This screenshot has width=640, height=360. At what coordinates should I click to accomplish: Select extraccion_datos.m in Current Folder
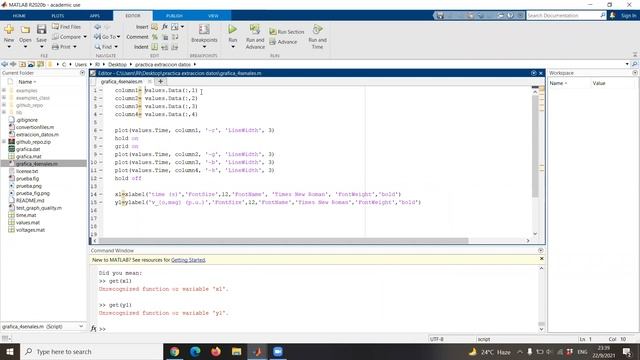click(37, 134)
